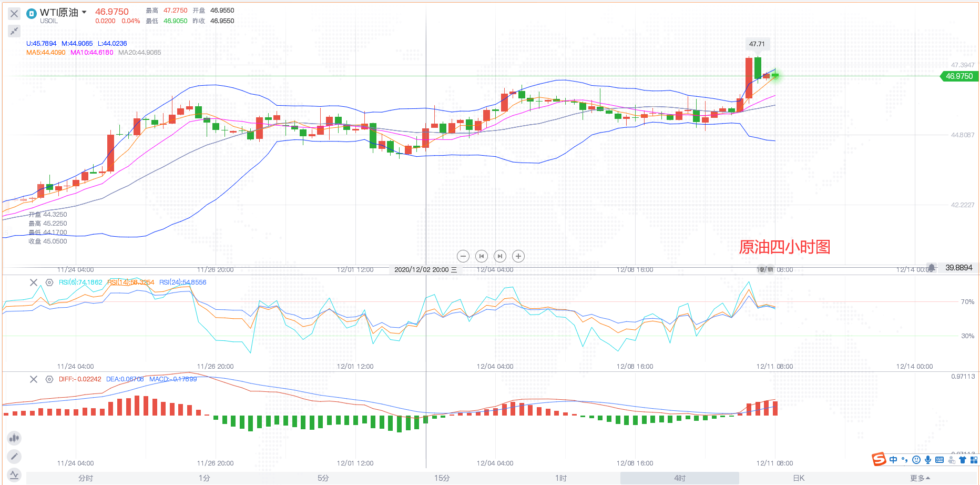Open the crosshair date label menu

(x=454, y=270)
